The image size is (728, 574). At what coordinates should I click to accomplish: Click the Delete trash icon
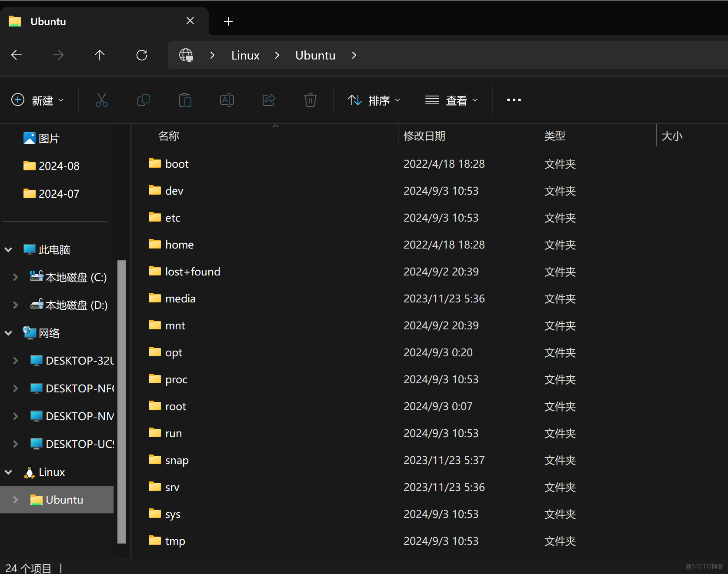coord(311,100)
